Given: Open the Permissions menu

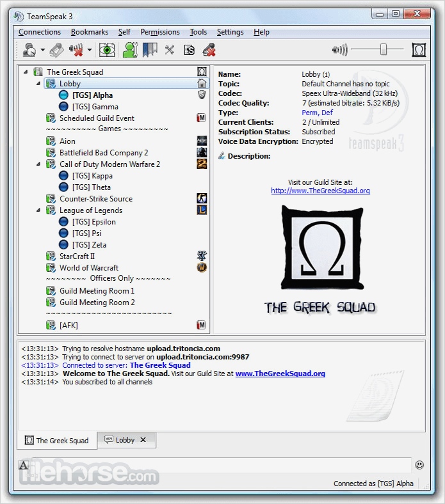Looking at the screenshot, I should pyautogui.click(x=160, y=32).
